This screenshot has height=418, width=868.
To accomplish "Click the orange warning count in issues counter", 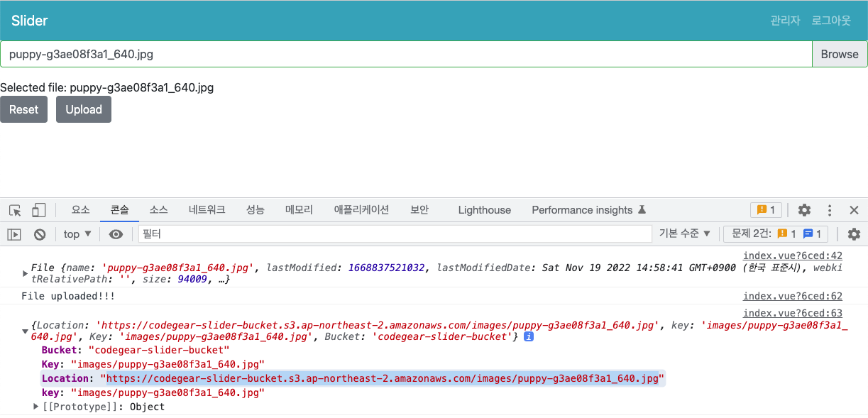I will 786,233.
